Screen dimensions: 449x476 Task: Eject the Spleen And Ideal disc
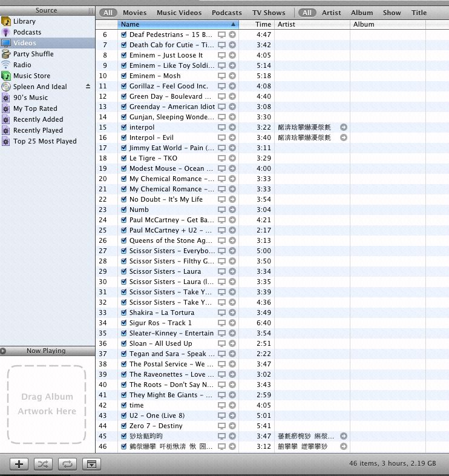click(88, 87)
